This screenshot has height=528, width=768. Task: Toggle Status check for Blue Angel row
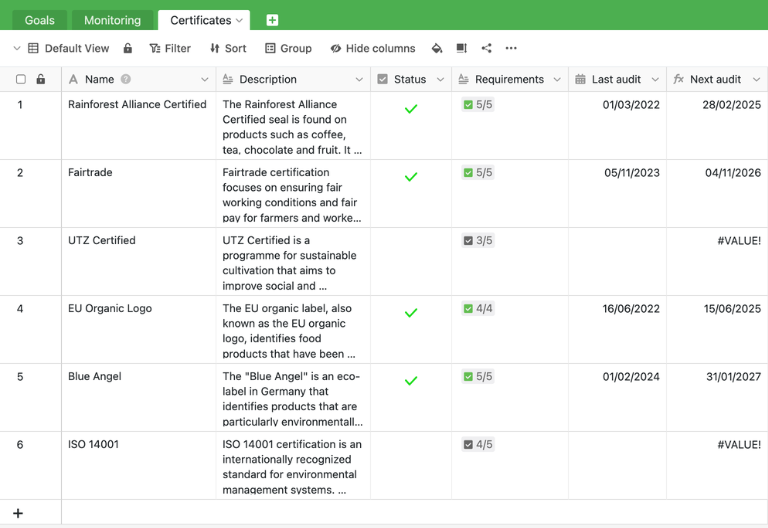411,381
